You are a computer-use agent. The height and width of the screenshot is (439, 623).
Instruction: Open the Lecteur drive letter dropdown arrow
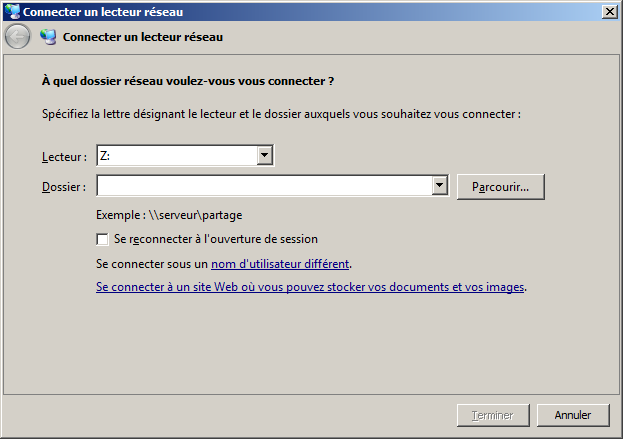click(265, 156)
